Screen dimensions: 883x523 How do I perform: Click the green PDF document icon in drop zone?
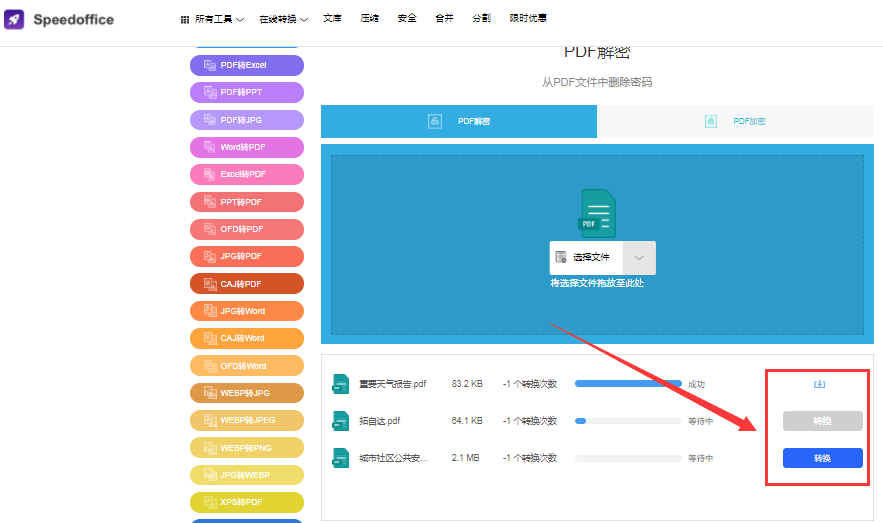[597, 213]
